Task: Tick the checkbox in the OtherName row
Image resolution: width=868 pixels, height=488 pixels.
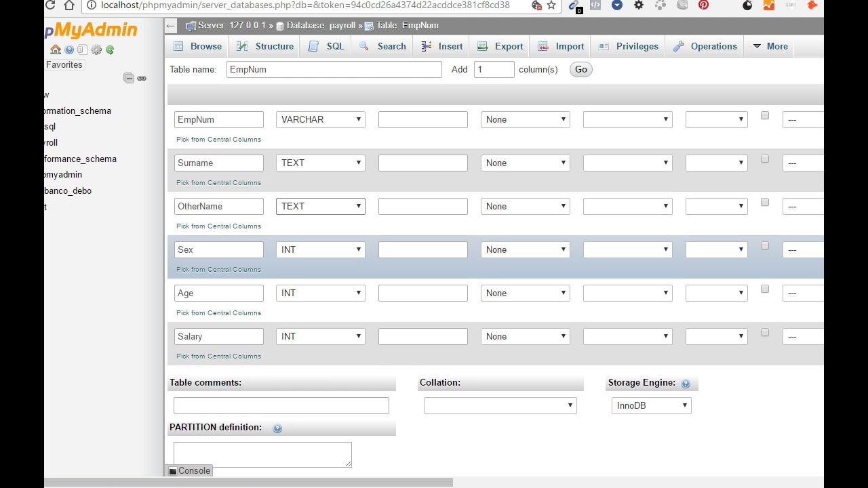Action: coord(765,203)
